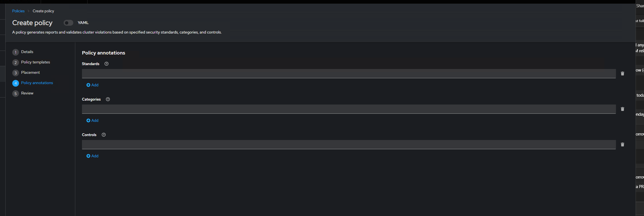Add another Controls entry
This screenshot has height=216, width=644.
(93, 156)
